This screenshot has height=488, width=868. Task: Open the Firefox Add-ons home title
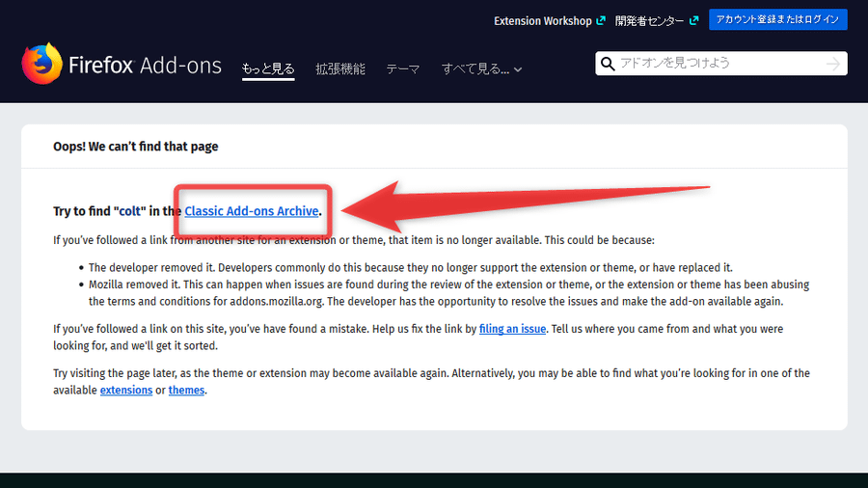click(x=145, y=66)
